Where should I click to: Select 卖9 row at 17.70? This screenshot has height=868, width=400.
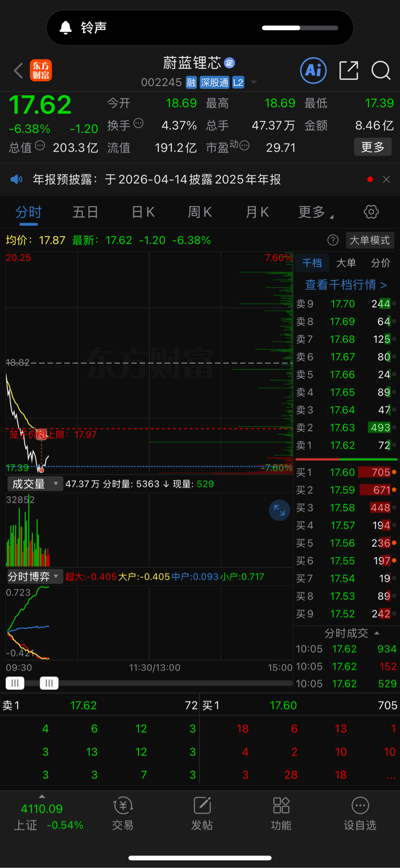tap(346, 304)
